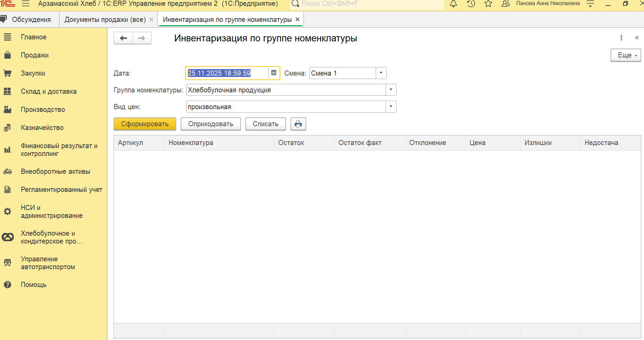Click the Оприходовать button
The width and height of the screenshot is (644, 340).
pos(211,124)
